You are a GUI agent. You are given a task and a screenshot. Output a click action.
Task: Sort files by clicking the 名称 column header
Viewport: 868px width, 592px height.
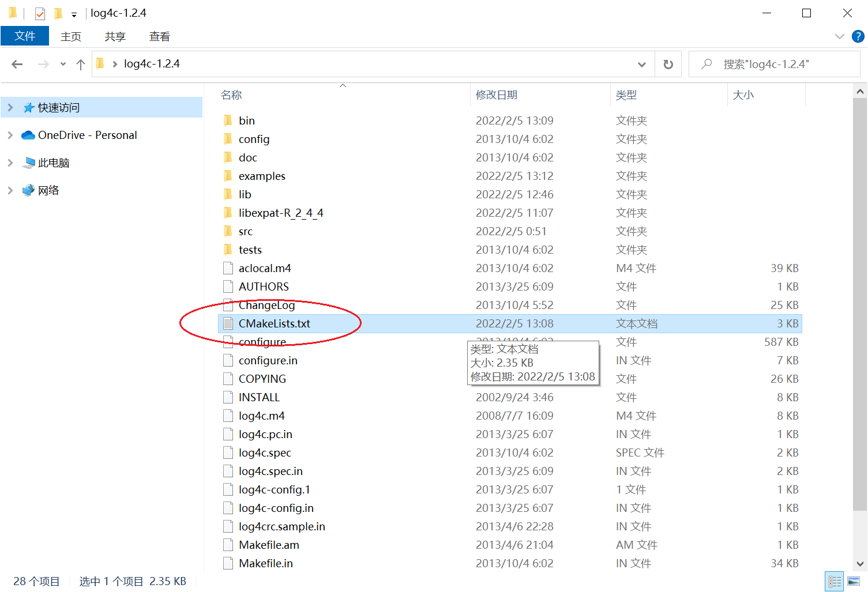[x=231, y=95]
